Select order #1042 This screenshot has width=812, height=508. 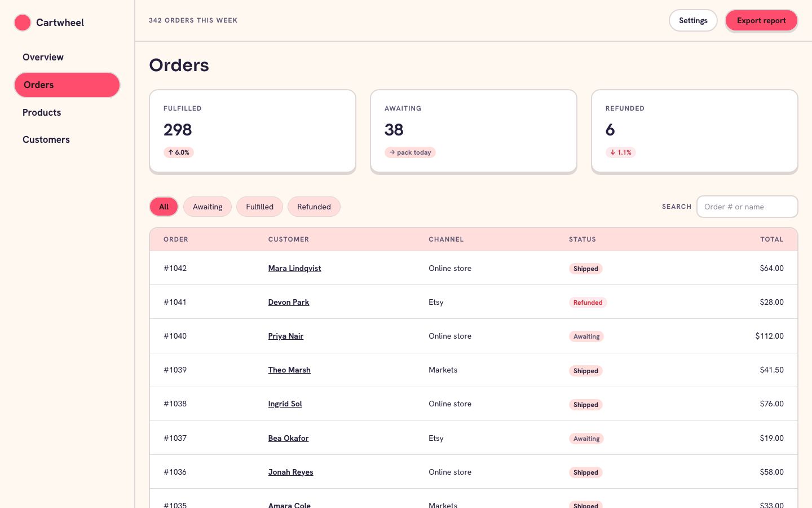(x=175, y=268)
